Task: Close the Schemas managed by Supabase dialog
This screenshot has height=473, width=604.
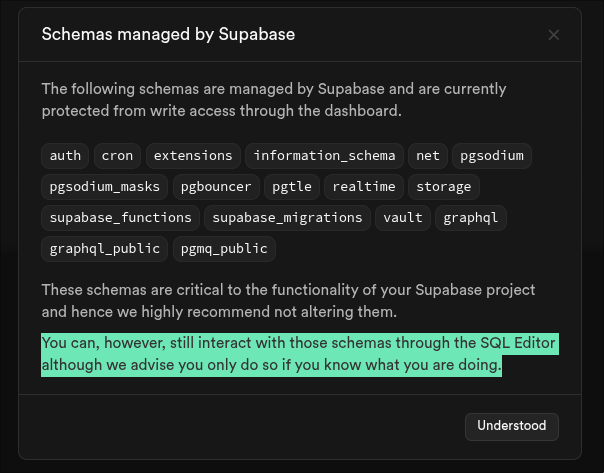Action: coord(554,35)
